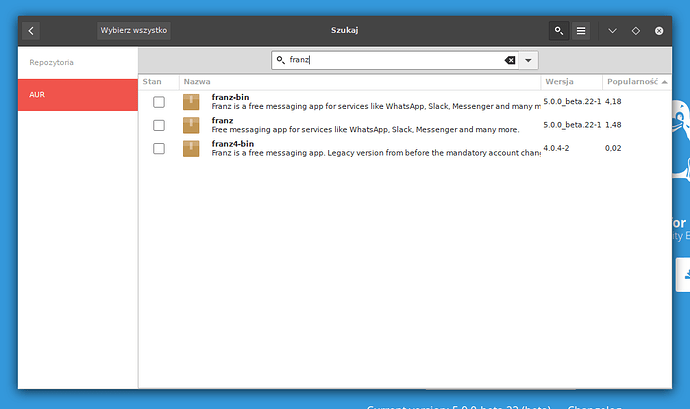This screenshot has width=690, height=409.
Task: Click popularity value 1,48
Action: 613,125
